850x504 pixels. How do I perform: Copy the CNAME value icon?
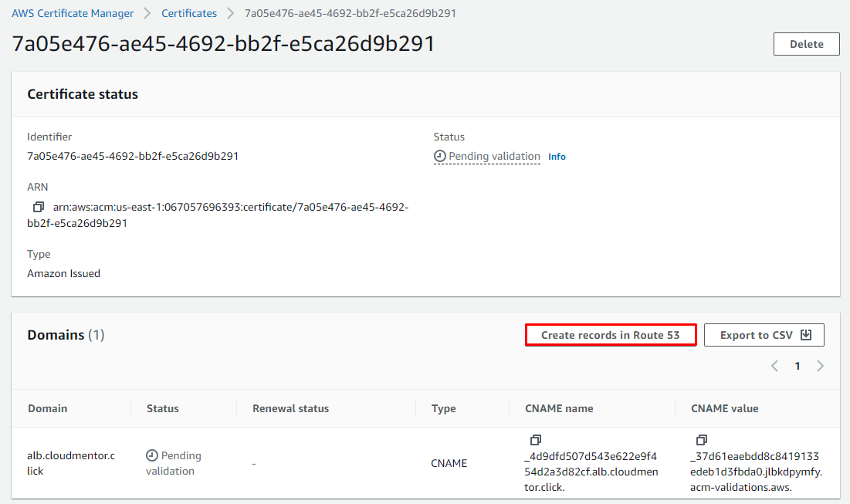coord(702,440)
